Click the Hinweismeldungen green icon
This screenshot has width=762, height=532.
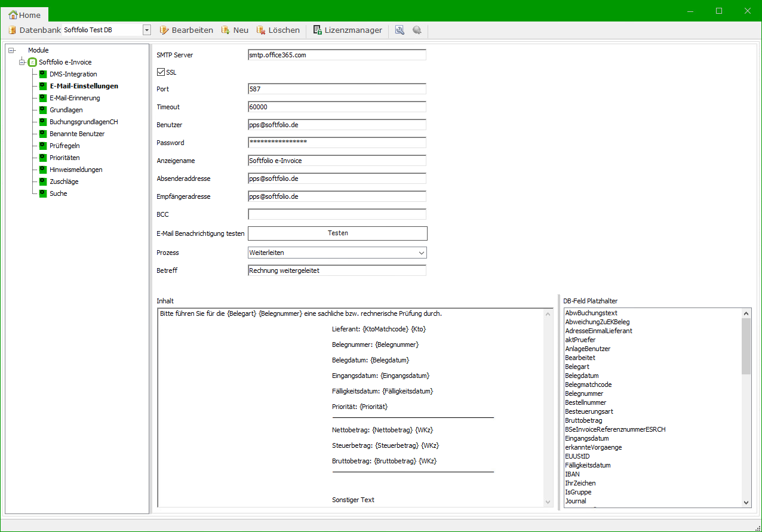tap(43, 170)
